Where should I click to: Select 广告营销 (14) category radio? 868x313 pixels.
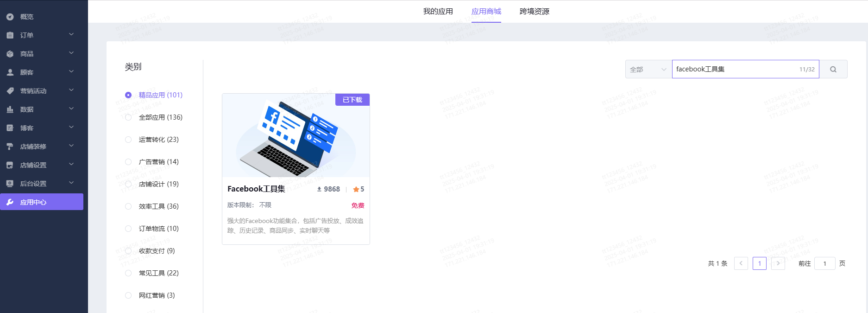click(128, 162)
